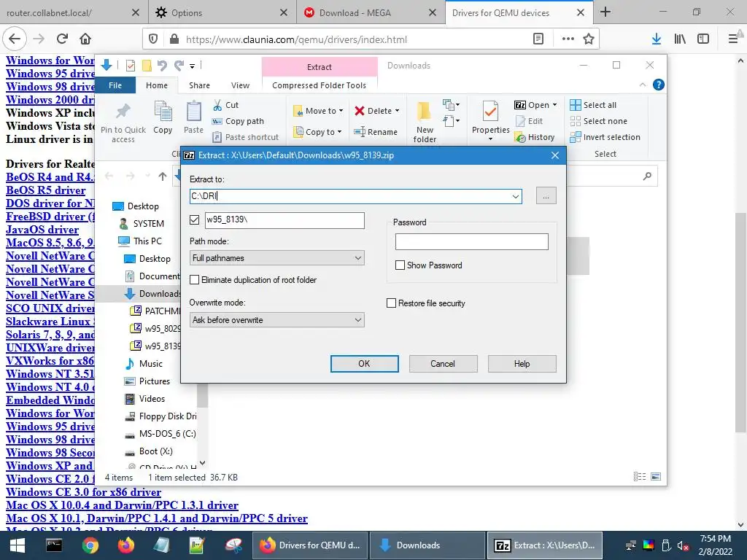Collapse Explorer ribbon chevron

pyautogui.click(x=643, y=85)
